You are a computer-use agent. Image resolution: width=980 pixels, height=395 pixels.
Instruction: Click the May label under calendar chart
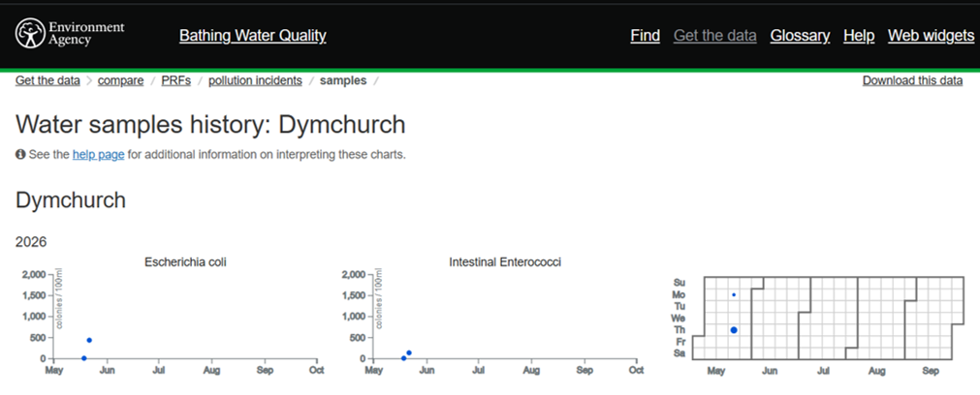pyautogui.click(x=716, y=372)
